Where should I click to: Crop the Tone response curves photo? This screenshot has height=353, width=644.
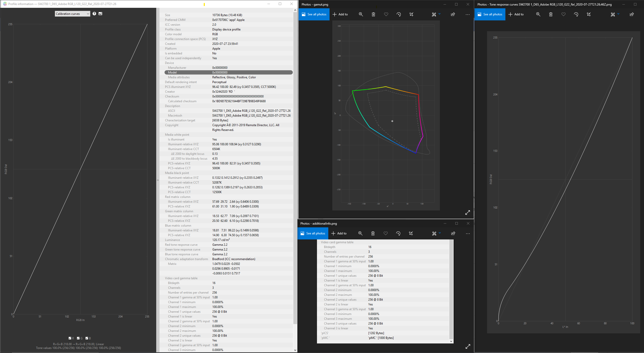tap(589, 14)
